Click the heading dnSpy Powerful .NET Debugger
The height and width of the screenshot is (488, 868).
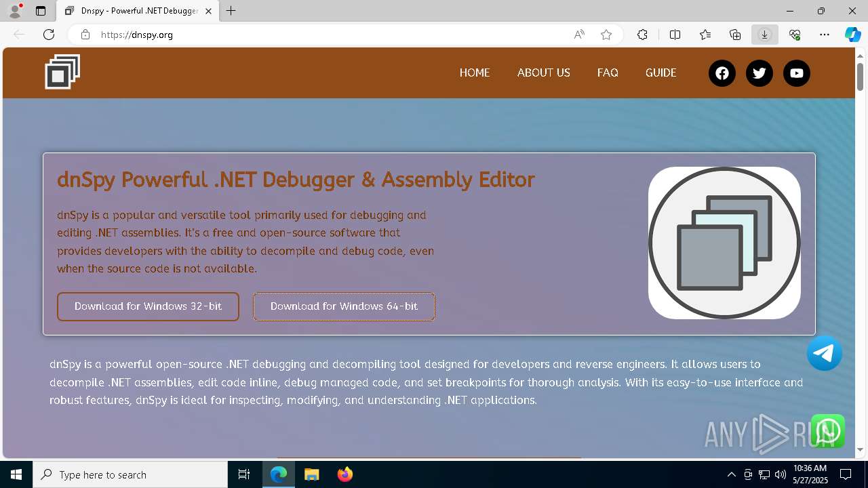(x=296, y=180)
